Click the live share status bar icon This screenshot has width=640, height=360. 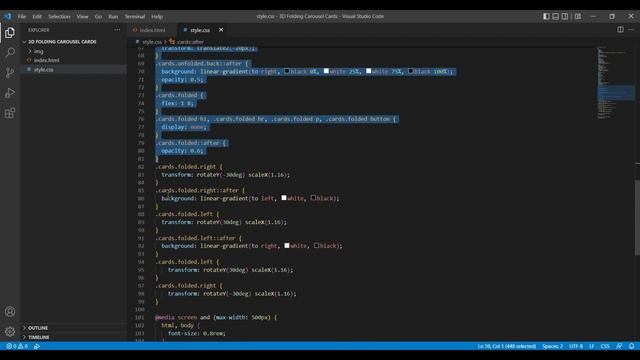coord(37,346)
